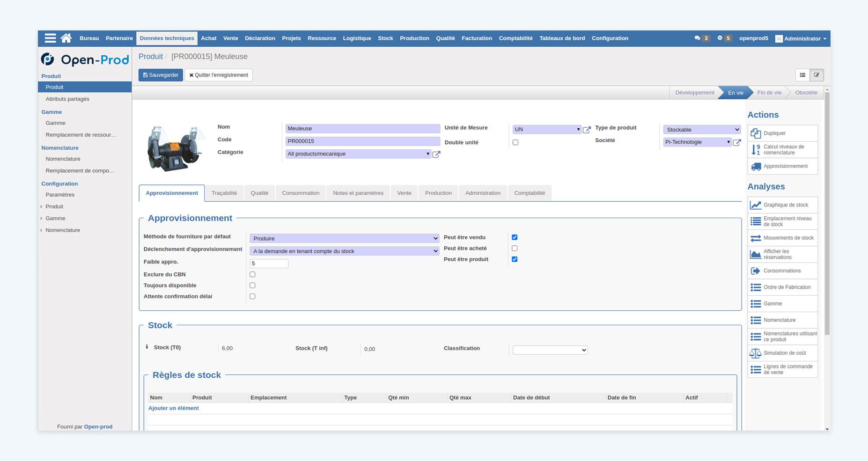Enable the Peut être acheté checkbox
Screen dimensions: 868x461
tap(515, 248)
